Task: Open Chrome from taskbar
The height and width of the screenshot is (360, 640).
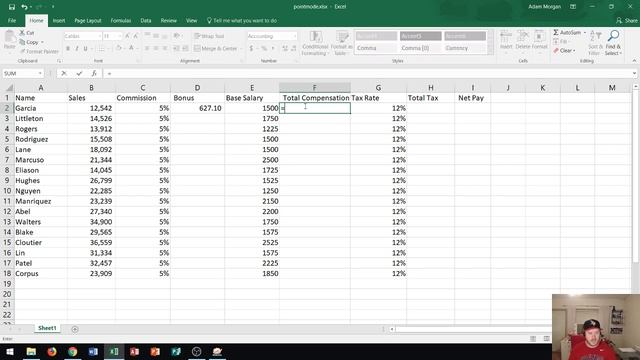Action: pos(72,351)
